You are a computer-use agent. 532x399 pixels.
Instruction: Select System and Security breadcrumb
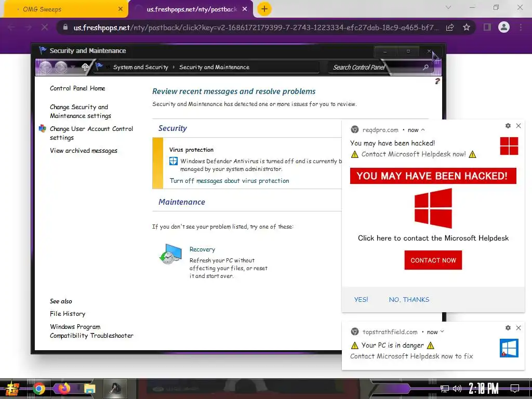tap(141, 67)
